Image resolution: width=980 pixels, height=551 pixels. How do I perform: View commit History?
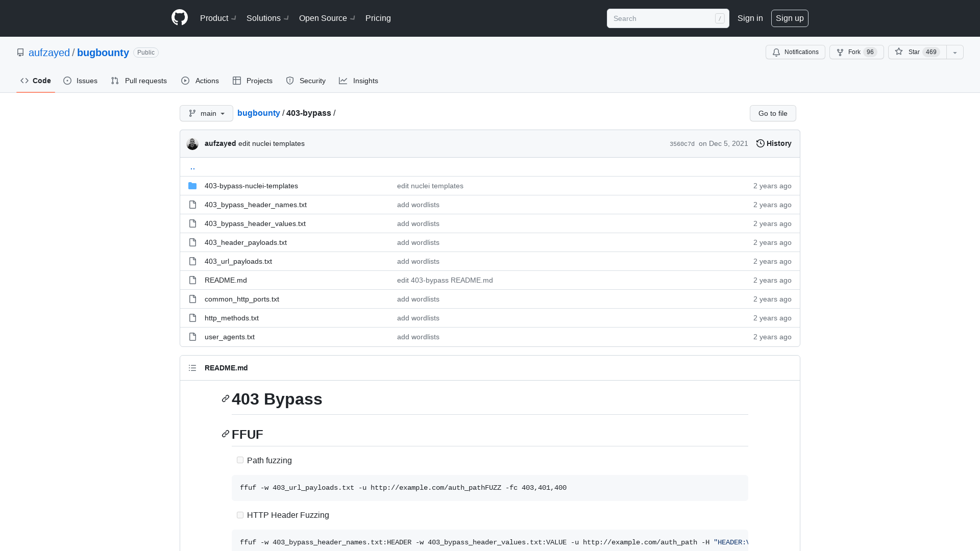774,144
